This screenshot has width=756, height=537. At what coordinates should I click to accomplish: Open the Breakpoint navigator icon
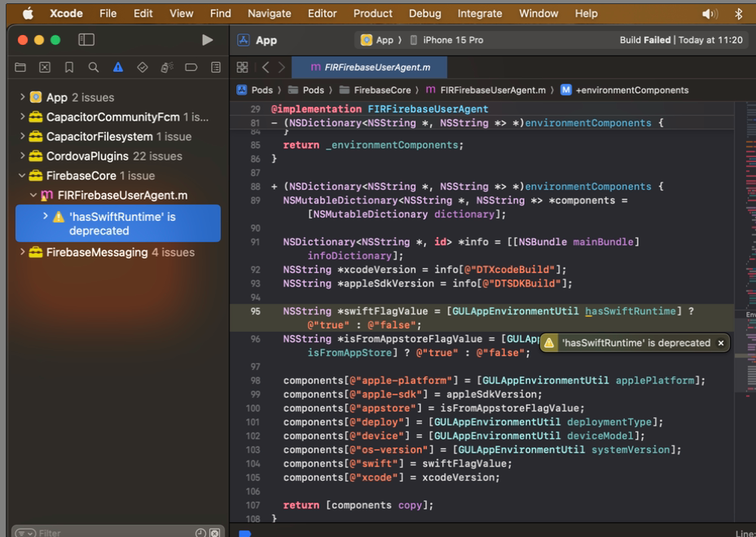pyautogui.click(x=191, y=67)
